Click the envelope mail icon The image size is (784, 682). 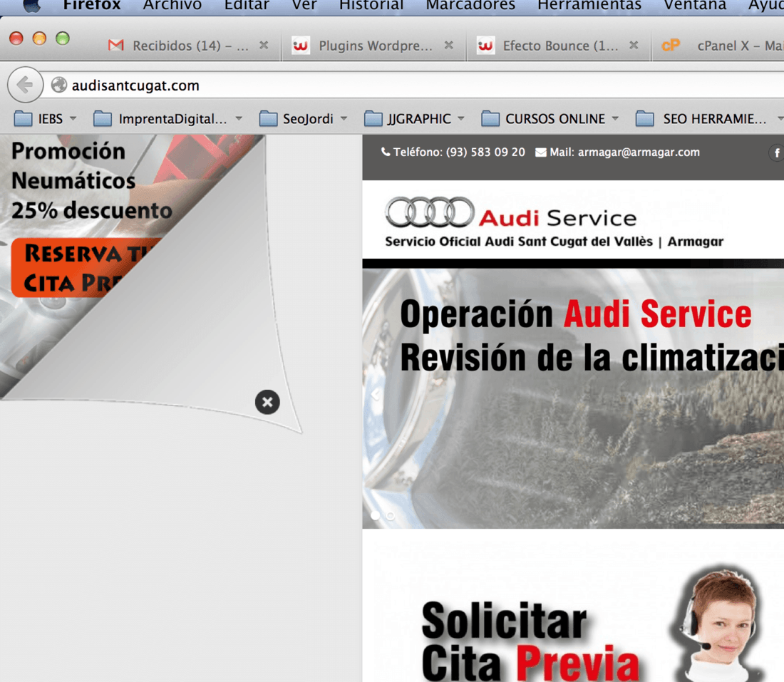pos(540,153)
